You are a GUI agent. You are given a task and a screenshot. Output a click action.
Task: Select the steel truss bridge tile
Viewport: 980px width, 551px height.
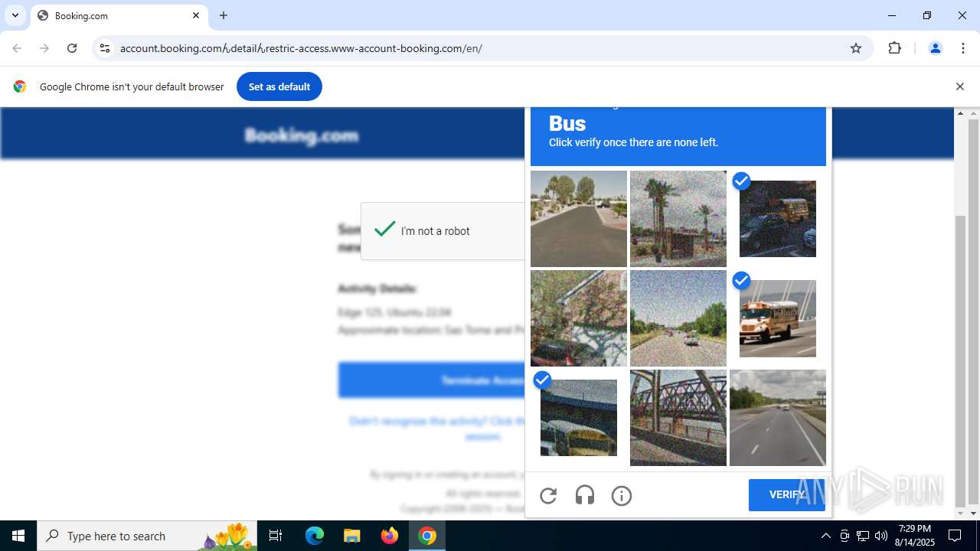678,418
